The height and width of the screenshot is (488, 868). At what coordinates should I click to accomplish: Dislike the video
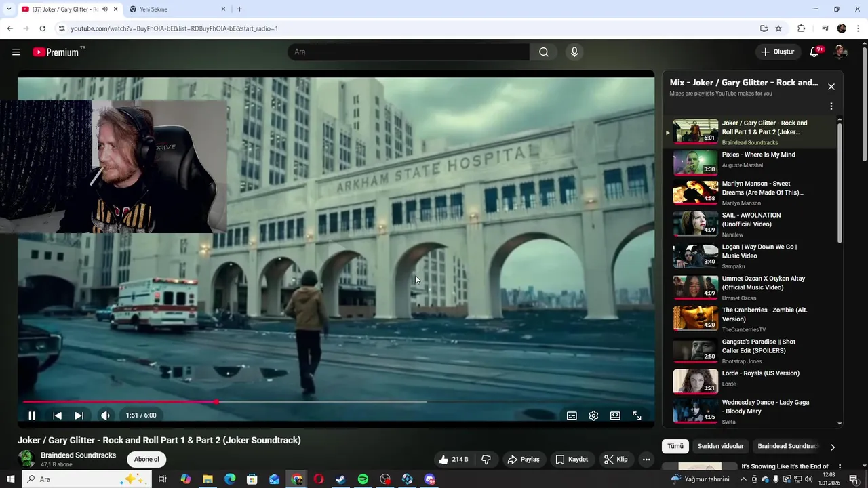[486, 459]
